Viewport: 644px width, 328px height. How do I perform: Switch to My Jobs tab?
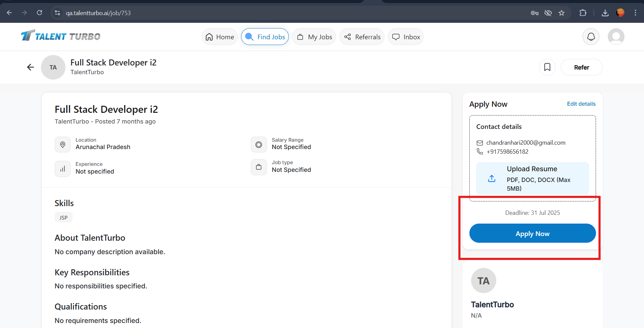point(314,37)
